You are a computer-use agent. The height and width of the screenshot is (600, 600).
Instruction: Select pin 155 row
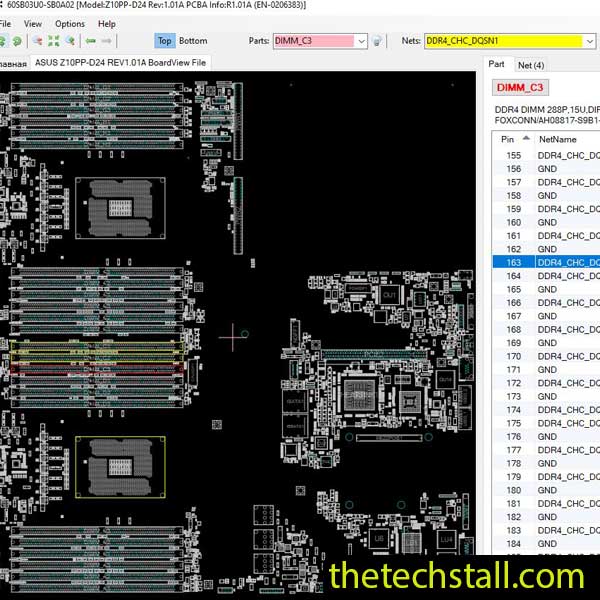[x=546, y=155]
